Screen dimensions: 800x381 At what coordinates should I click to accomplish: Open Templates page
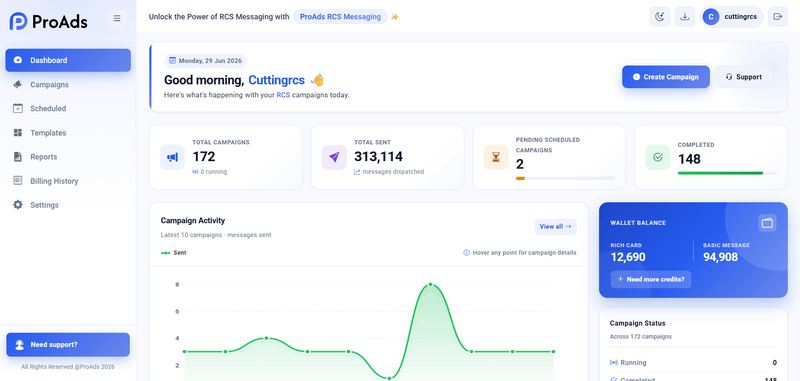point(68,133)
